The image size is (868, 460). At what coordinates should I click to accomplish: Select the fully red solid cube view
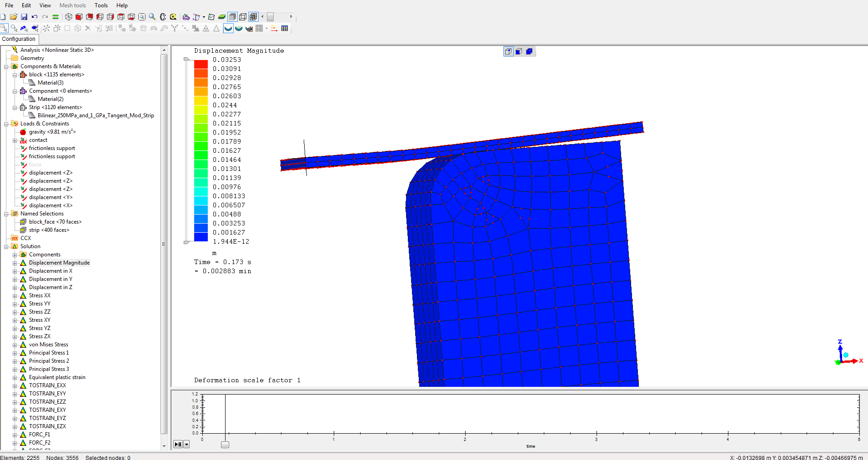79,17
